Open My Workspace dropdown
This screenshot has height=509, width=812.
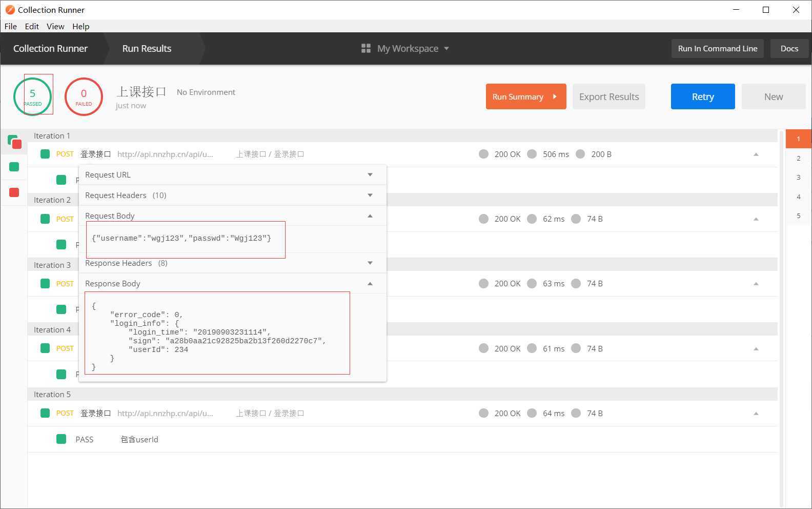405,48
